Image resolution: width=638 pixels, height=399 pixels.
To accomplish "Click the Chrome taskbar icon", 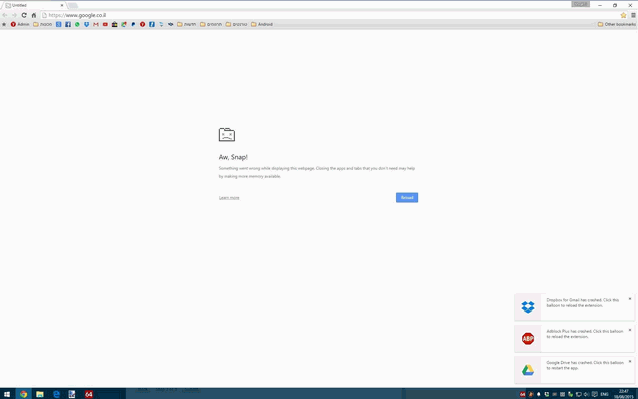I will coord(23,394).
